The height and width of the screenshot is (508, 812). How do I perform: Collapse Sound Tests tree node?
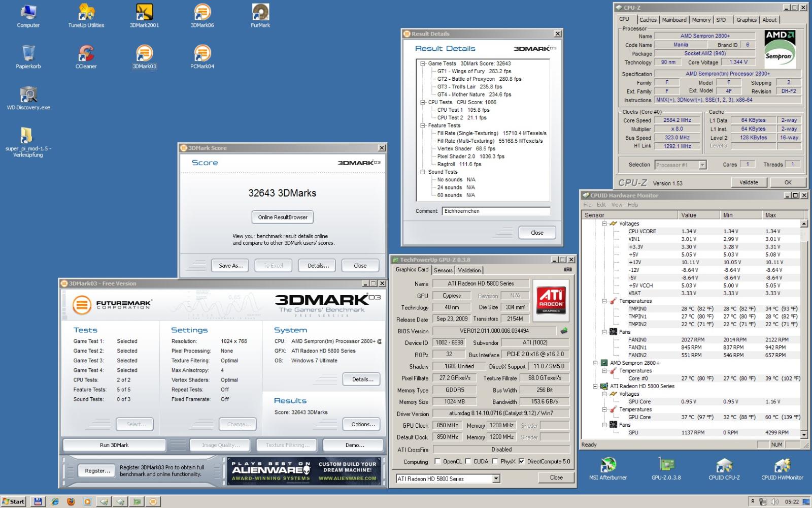423,172
